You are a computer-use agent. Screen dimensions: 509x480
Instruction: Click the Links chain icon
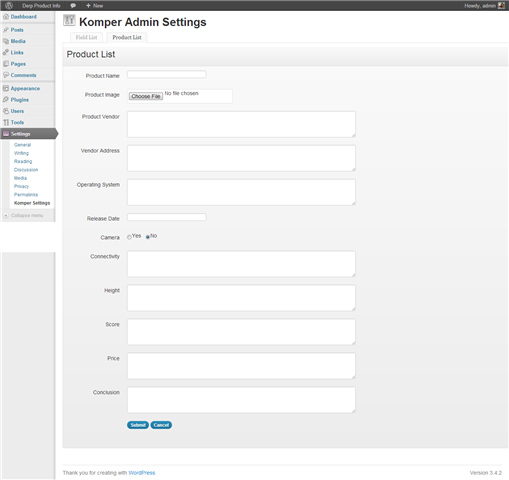(x=6, y=53)
